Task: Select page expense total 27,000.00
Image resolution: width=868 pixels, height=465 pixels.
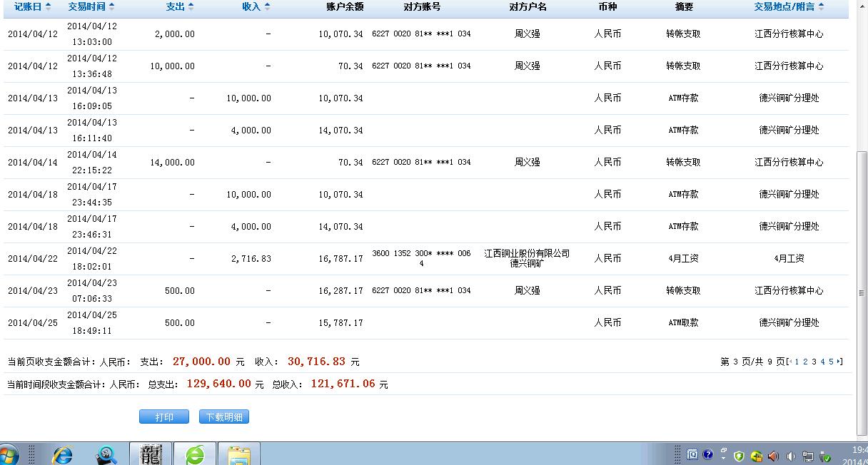Action: (x=201, y=362)
